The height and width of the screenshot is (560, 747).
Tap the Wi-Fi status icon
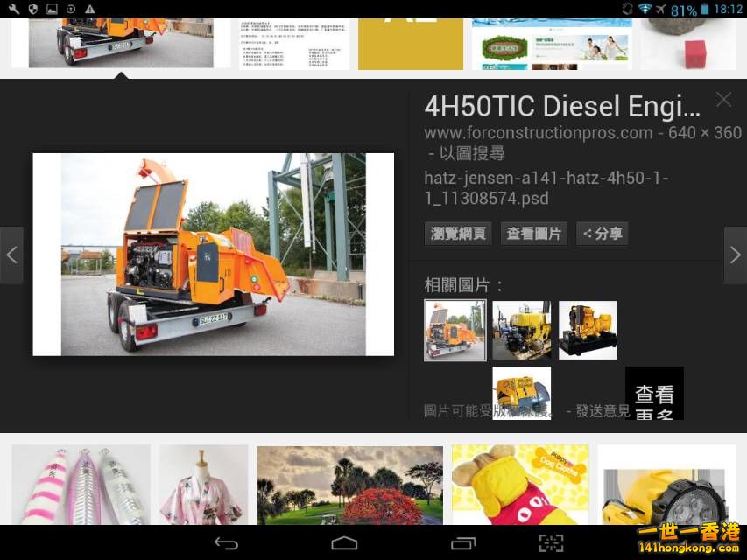(x=645, y=9)
